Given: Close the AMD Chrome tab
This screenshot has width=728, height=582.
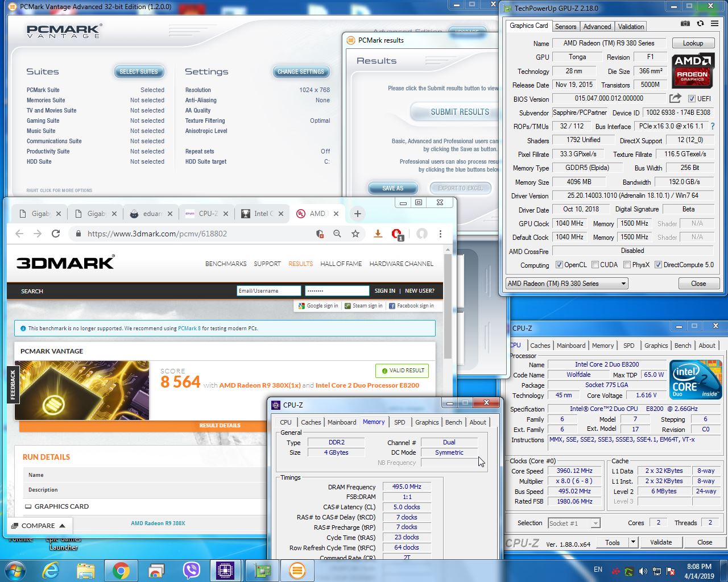Looking at the screenshot, I should pyautogui.click(x=336, y=214).
